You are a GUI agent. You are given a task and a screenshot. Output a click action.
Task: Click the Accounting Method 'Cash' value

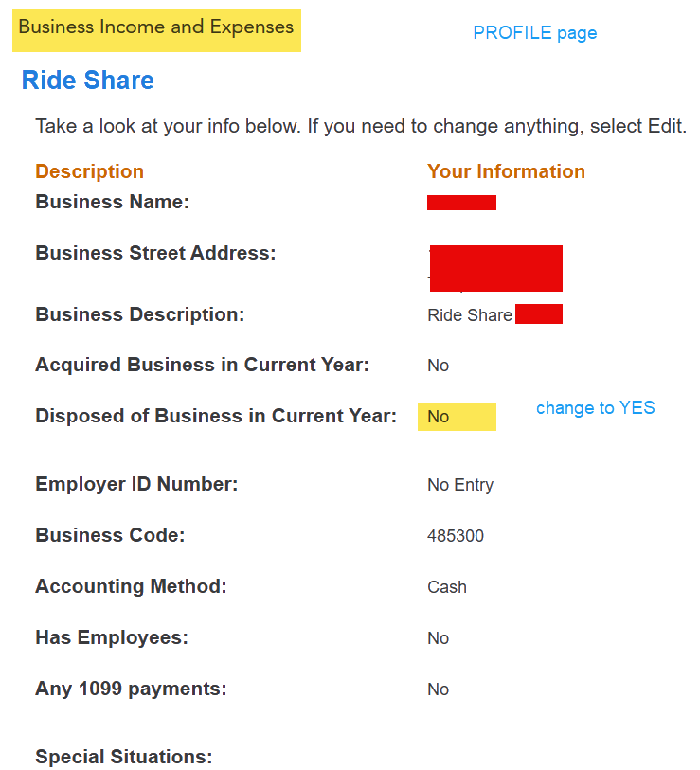click(447, 587)
